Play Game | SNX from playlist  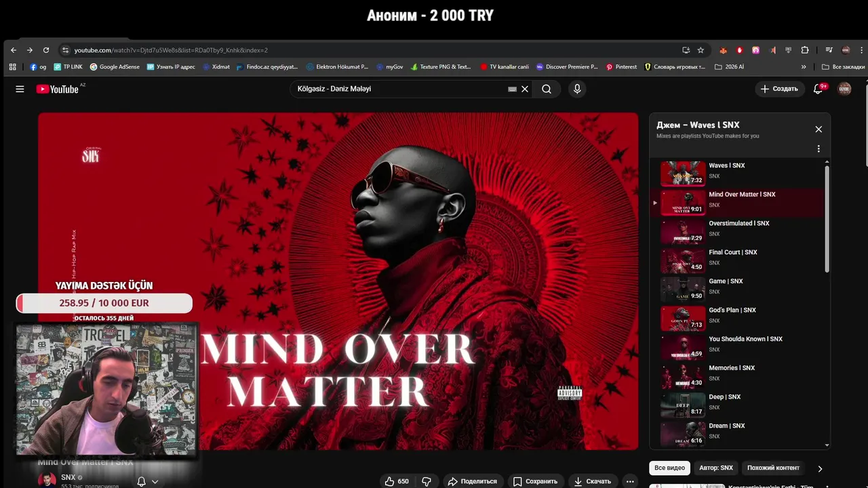point(738,289)
